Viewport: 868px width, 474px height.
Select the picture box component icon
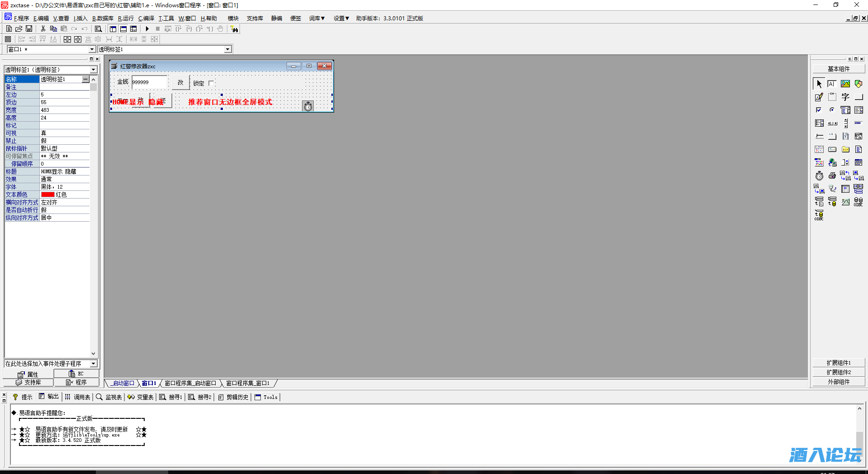(845, 84)
